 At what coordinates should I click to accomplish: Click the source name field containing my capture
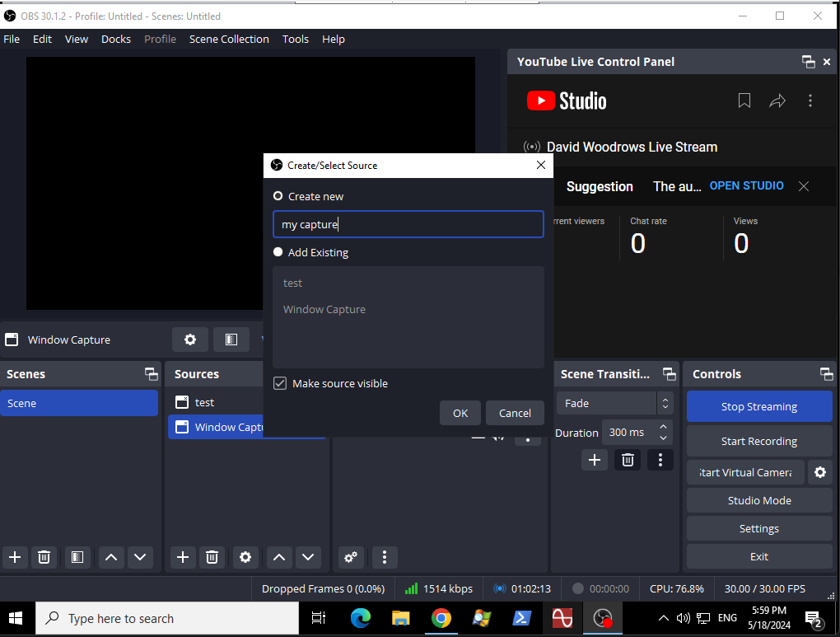408,224
